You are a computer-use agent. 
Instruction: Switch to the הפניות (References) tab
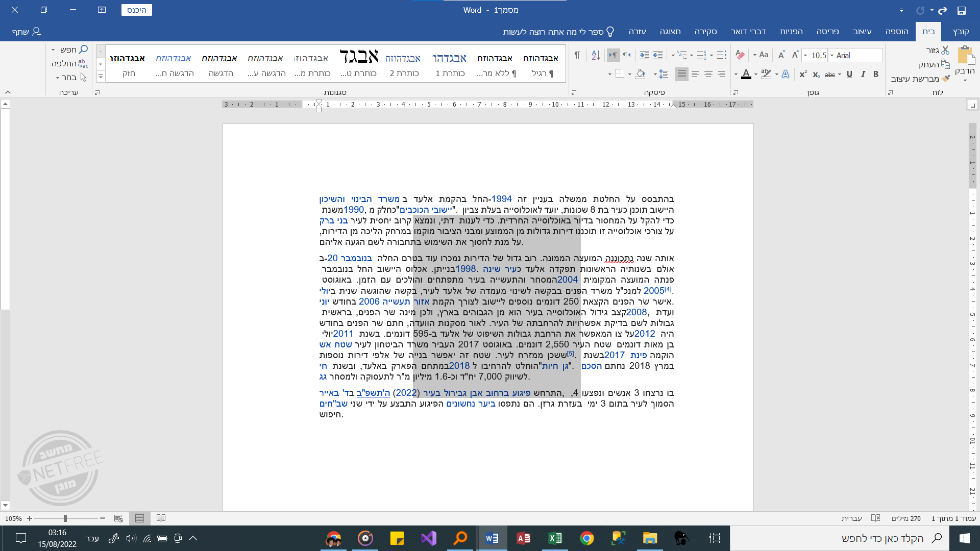pyautogui.click(x=791, y=32)
